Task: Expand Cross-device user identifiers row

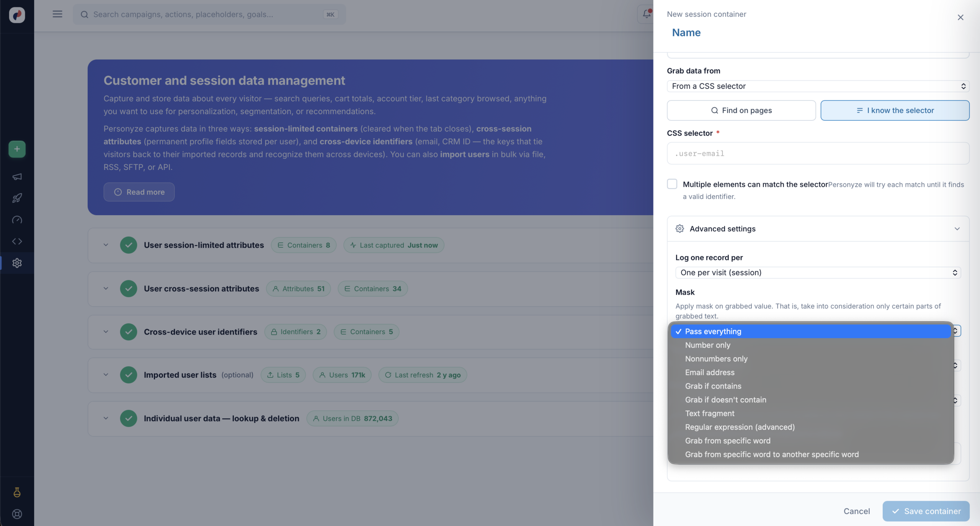Action: tap(106, 332)
